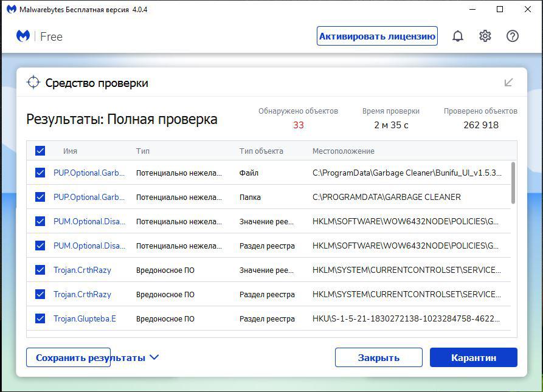543x392 pixels.
Task: Click Активировать лицензию button
Action: (x=377, y=36)
